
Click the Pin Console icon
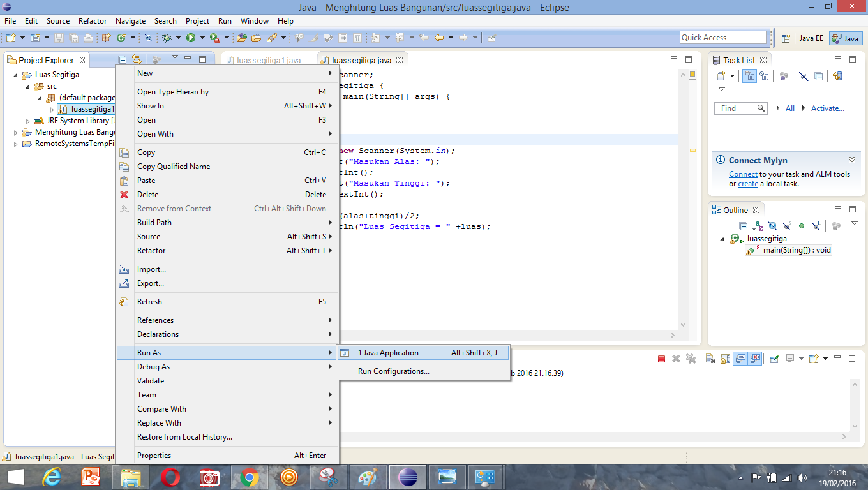click(774, 359)
